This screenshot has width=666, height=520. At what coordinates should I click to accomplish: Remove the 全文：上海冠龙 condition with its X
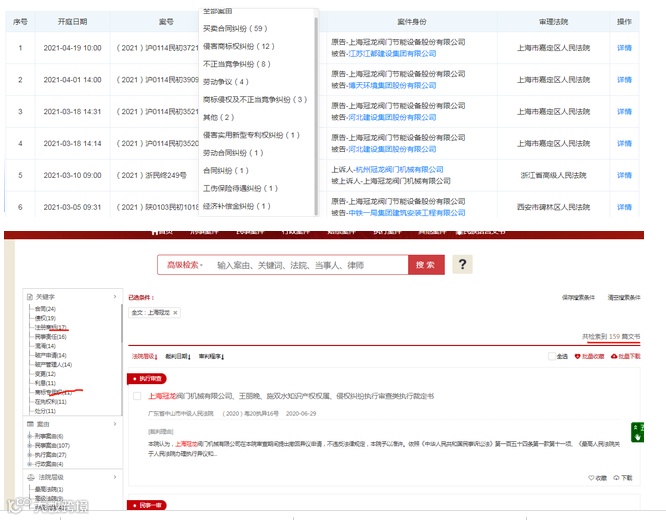175,313
